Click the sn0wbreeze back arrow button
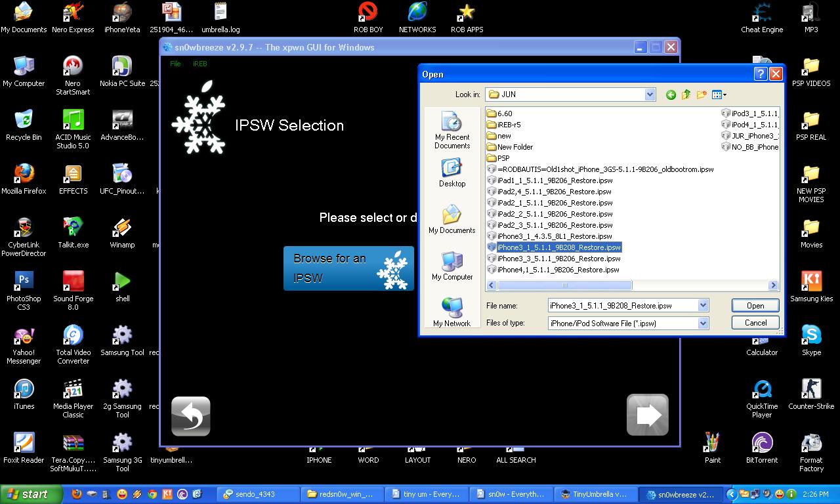The height and width of the screenshot is (504, 840). point(191,416)
